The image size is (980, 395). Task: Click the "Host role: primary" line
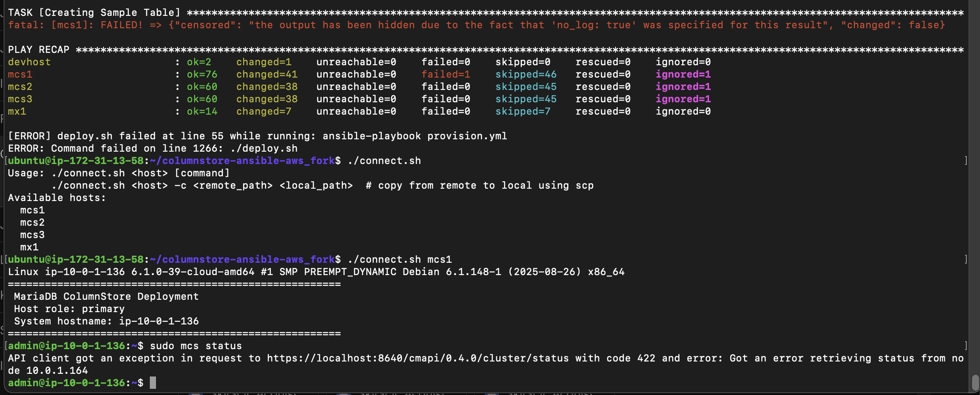tap(69, 309)
